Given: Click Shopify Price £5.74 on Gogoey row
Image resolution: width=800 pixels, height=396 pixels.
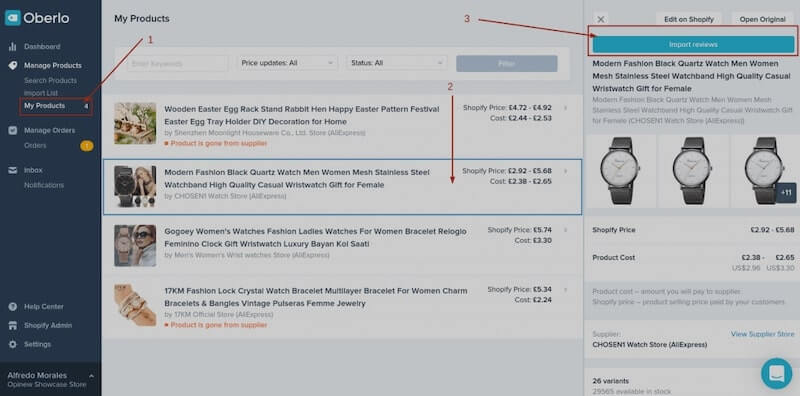Looking at the screenshot, I should point(519,230).
